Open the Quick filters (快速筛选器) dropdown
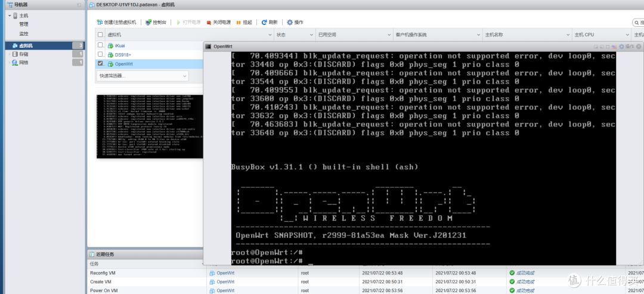Viewport: 644px width, 294px height. 143,76
